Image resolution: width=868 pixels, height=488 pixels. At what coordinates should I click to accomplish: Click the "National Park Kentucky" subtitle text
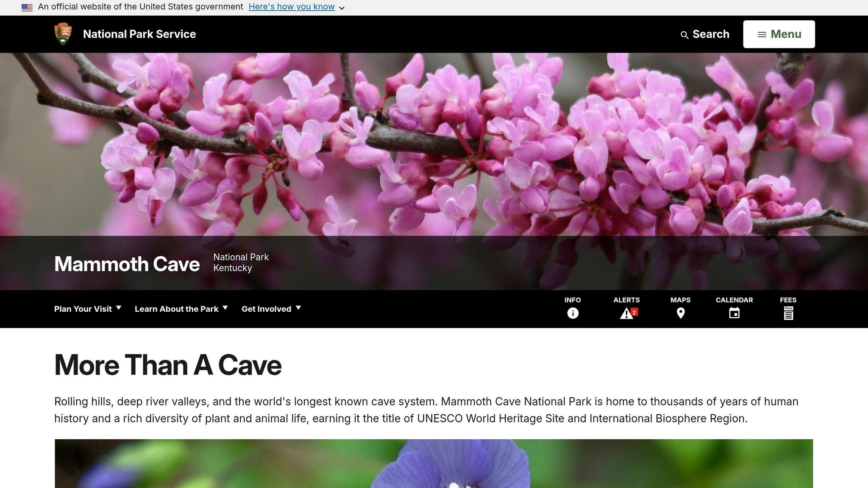coord(241,263)
